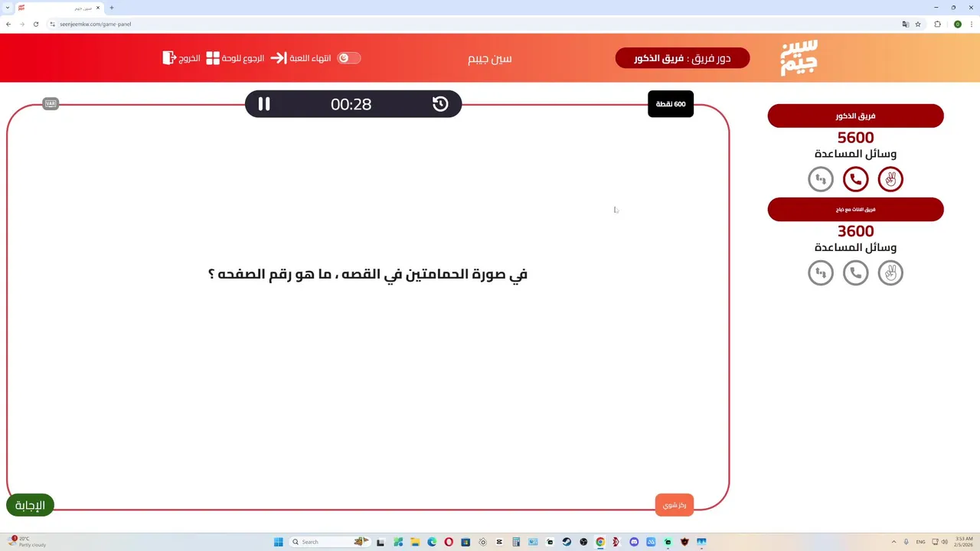Screen dimensions: 980x551
Task: Reset the timer with the circular arrow icon
Action: (x=440, y=104)
